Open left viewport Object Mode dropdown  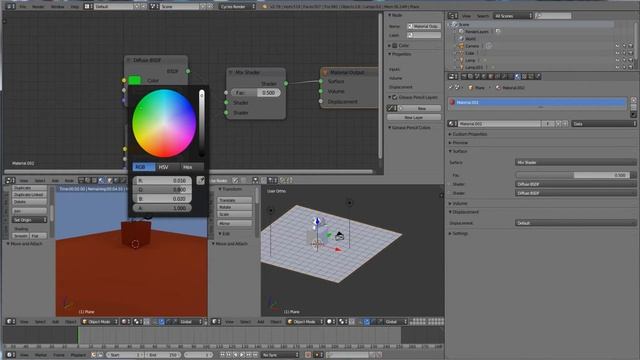click(x=99, y=322)
